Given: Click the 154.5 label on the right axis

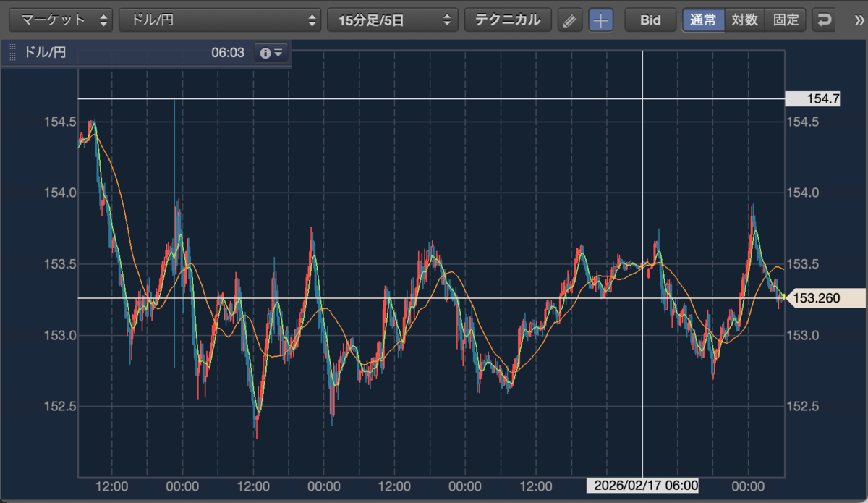Looking at the screenshot, I should click(802, 122).
